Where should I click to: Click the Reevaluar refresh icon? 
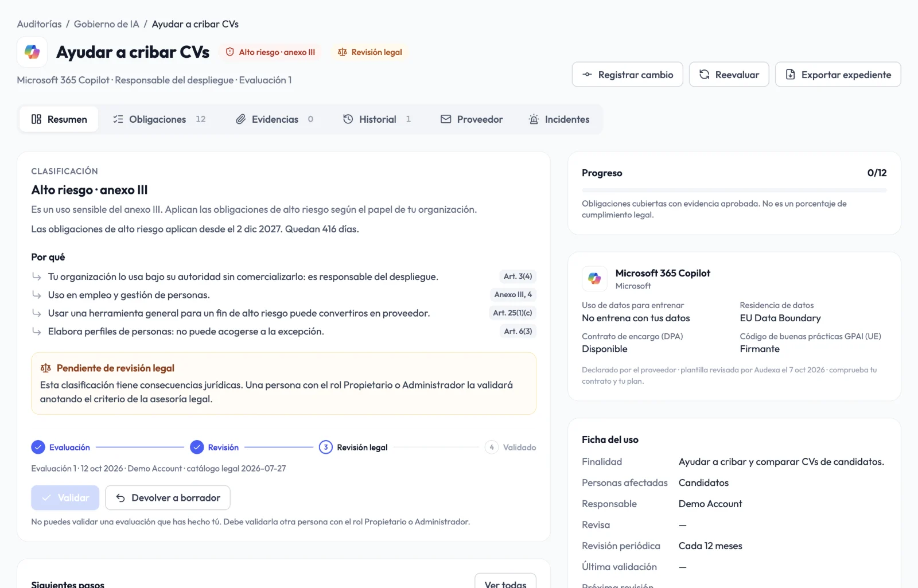pos(704,75)
